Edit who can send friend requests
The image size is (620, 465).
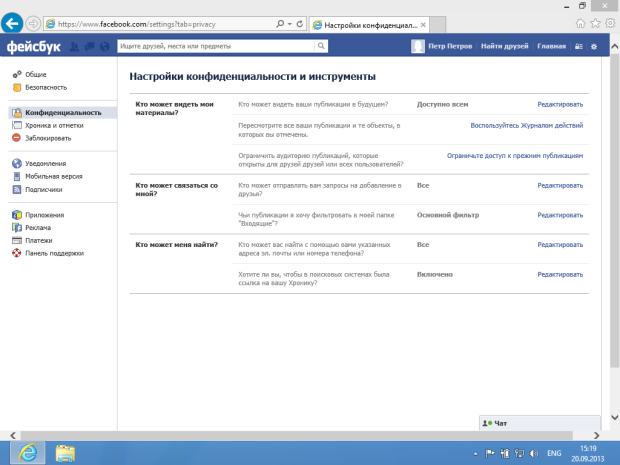click(560, 185)
